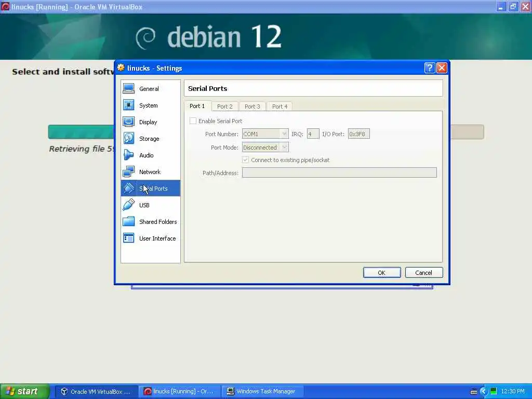Open the Storage disk icon
532x399 pixels.
(129, 138)
